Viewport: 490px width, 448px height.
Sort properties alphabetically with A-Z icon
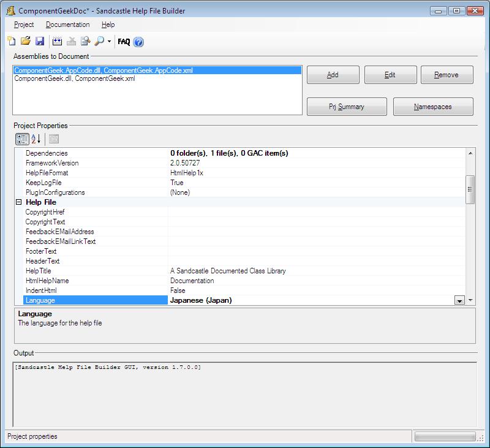click(36, 139)
